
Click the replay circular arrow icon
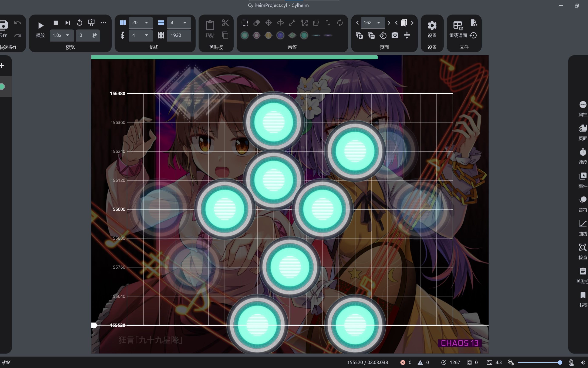coord(80,23)
